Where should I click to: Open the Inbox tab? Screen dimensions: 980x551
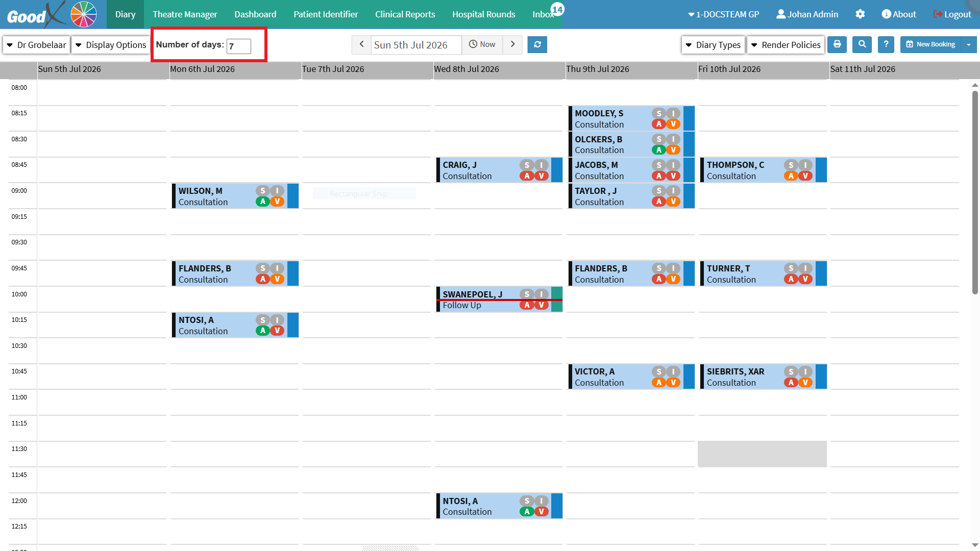(543, 14)
